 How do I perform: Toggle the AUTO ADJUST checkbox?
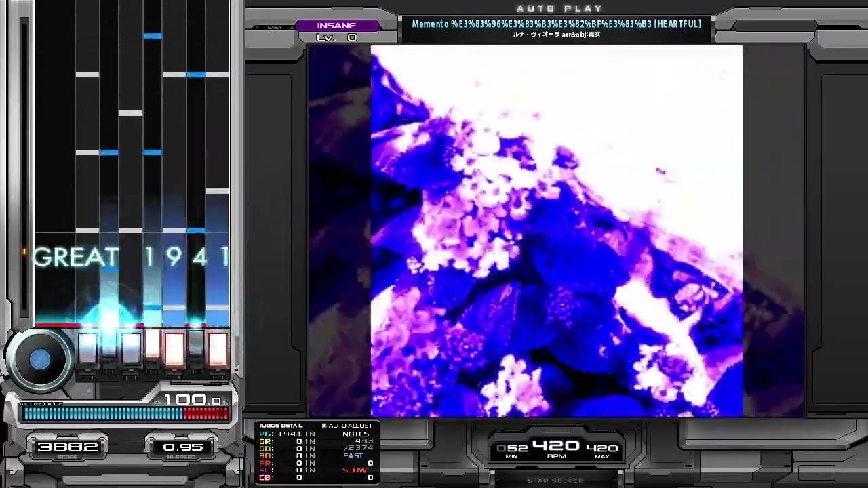click(x=324, y=426)
